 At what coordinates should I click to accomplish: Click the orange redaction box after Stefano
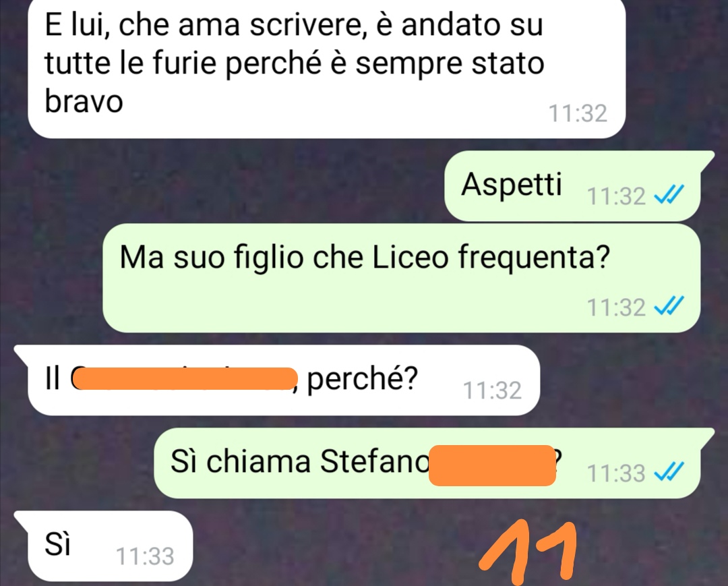[492, 465]
